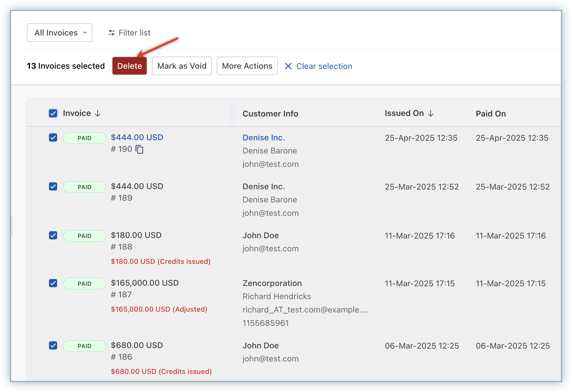572x392 pixels.
Task: Click the PAID badge on invoice #187
Action: (85, 284)
